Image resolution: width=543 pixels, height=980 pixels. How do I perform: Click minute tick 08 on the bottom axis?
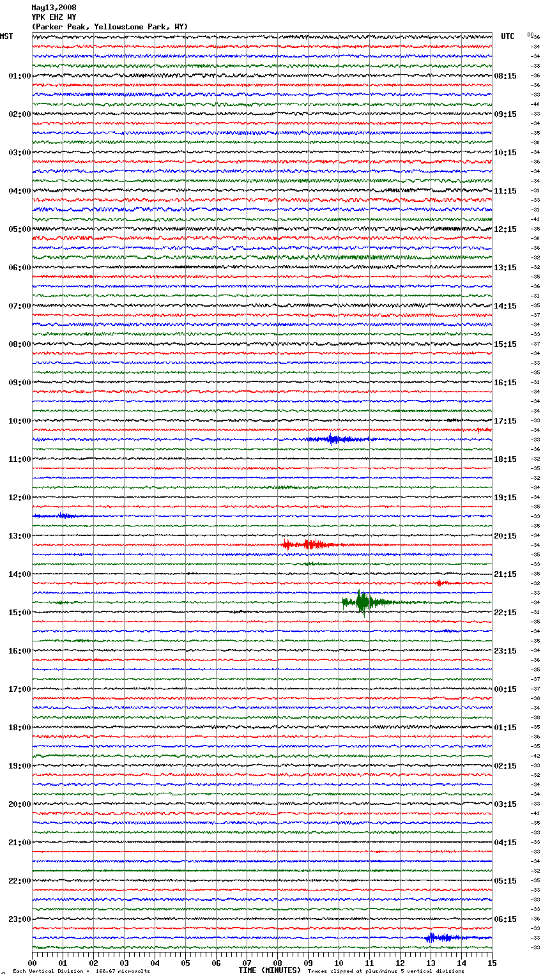coord(277,963)
